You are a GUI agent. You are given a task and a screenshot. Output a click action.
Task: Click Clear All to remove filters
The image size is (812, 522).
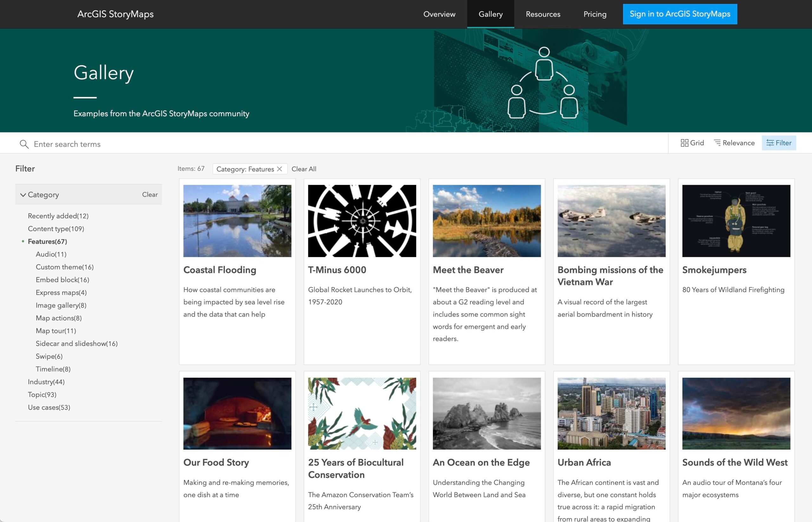(x=304, y=169)
